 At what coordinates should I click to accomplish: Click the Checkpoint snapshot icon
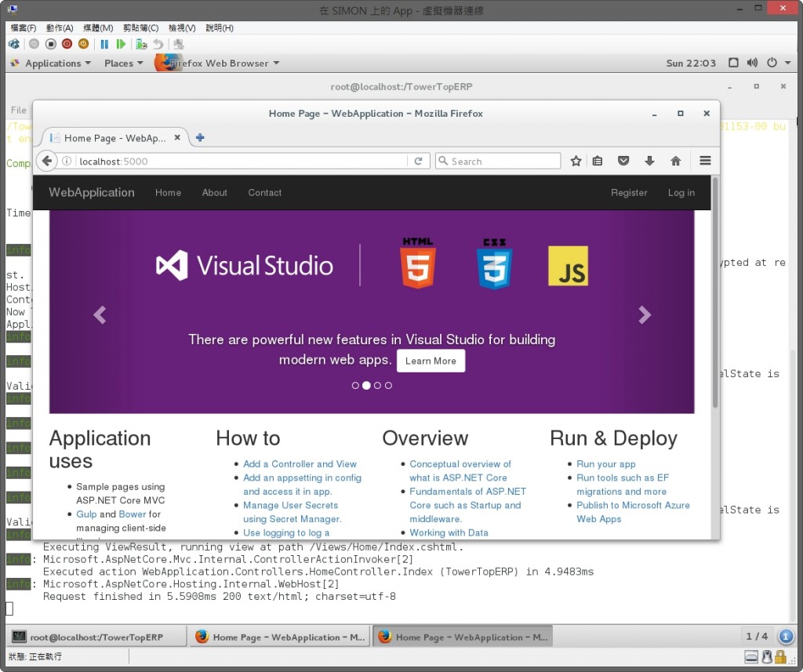(x=141, y=44)
